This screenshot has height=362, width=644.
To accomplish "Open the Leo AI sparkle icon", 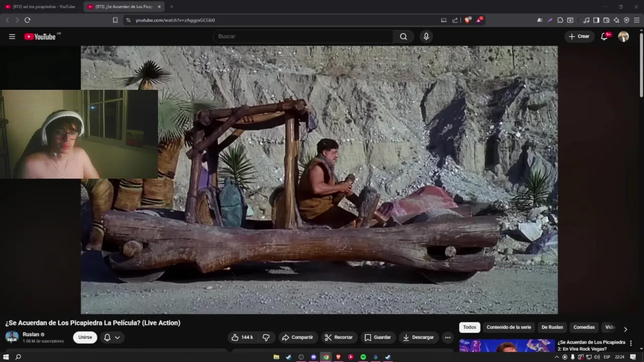I will click(616, 20).
